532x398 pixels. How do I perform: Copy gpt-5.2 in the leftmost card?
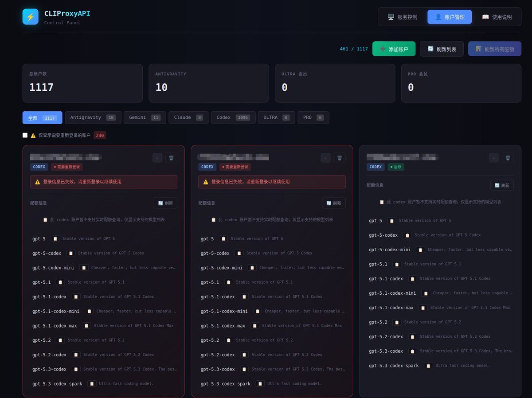click(60, 340)
